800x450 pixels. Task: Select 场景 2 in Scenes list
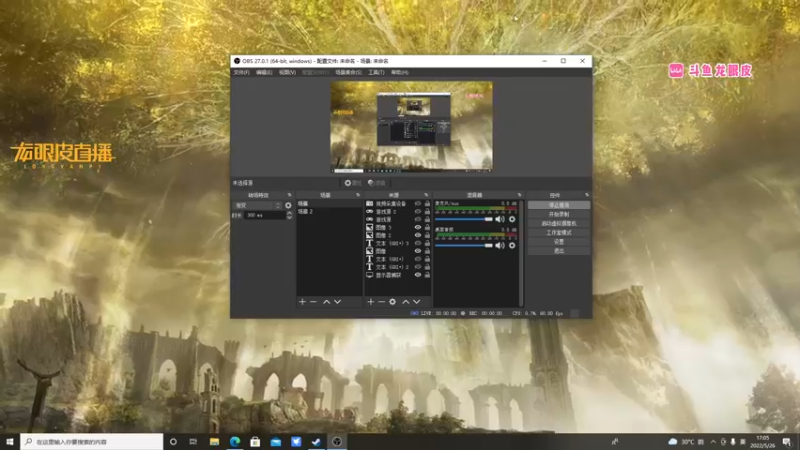[x=329, y=212]
